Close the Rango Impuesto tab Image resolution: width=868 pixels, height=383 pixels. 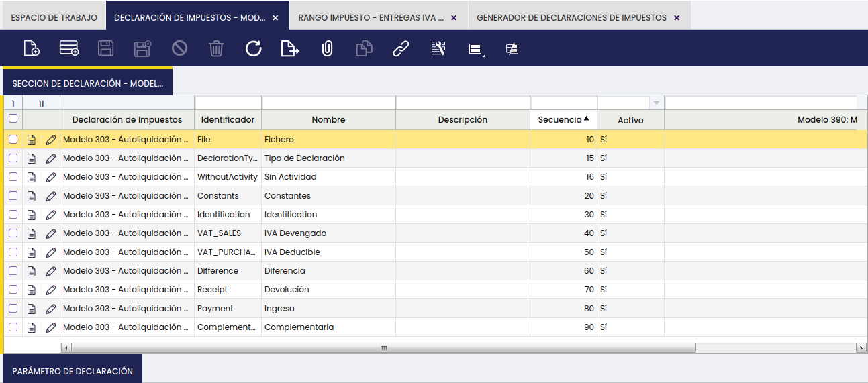point(454,18)
